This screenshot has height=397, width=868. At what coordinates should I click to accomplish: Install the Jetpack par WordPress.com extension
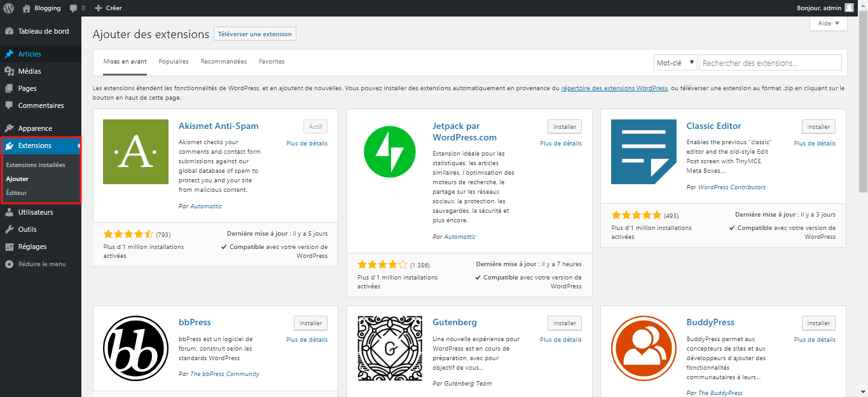[x=565, y=126]
